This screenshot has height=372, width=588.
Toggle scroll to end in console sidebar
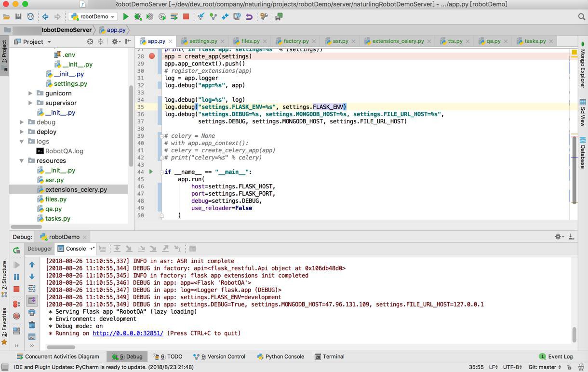click(x=32, y=301)
